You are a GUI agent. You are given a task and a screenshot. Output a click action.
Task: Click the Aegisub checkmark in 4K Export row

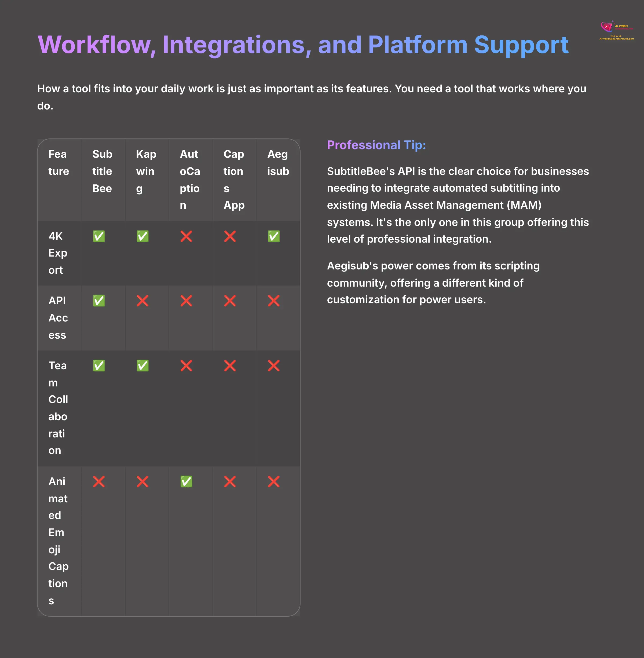pos(274,236)
